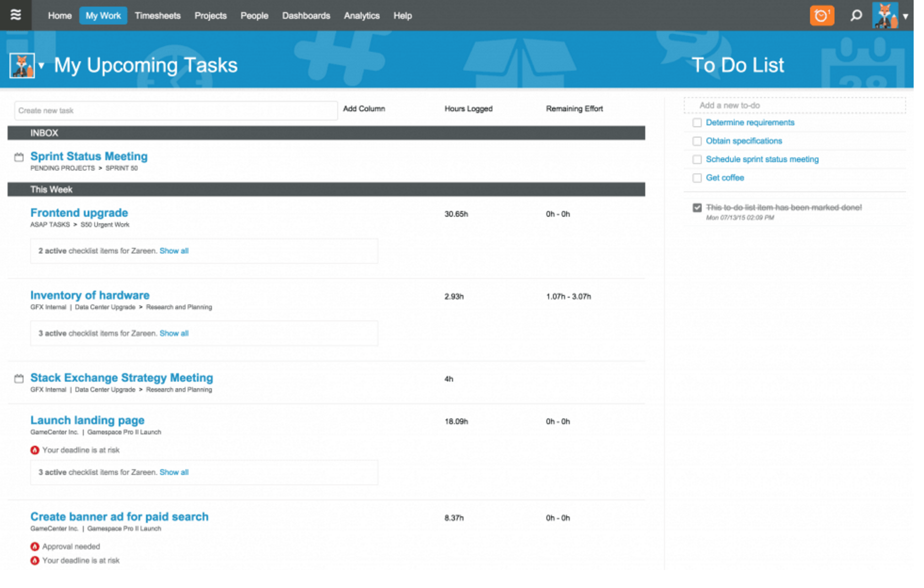924x588 pixels.
Task: Click Show all under Frontend upgrade
Action: coord(174,251)
